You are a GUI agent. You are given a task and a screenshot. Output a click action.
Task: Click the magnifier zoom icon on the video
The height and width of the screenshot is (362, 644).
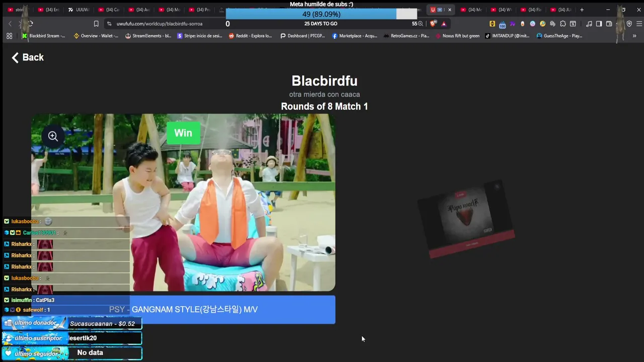53,136
